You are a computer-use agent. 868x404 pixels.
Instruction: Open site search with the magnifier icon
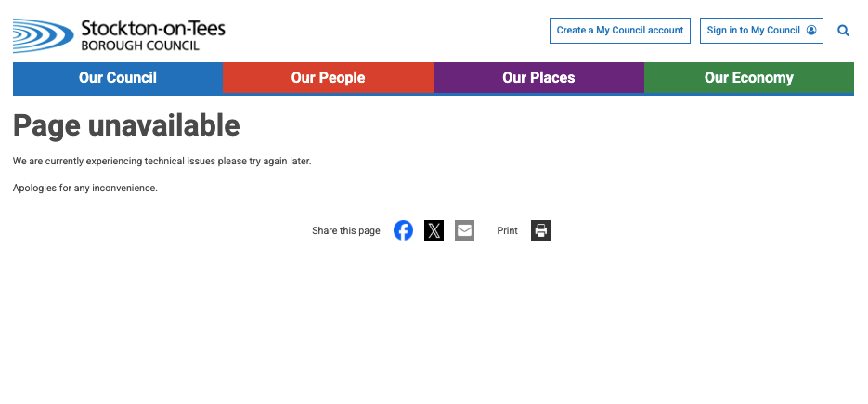click(x=843, y=31)
